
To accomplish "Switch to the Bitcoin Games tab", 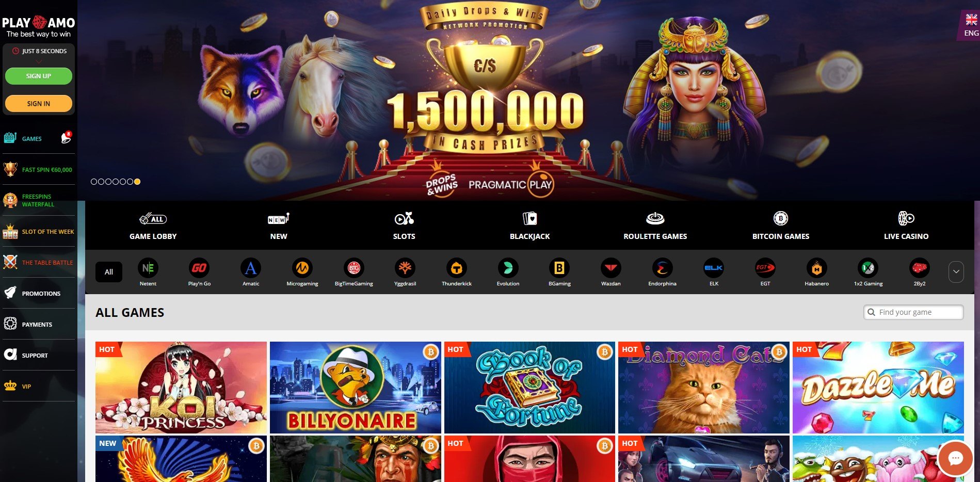I will coord(780,226).
